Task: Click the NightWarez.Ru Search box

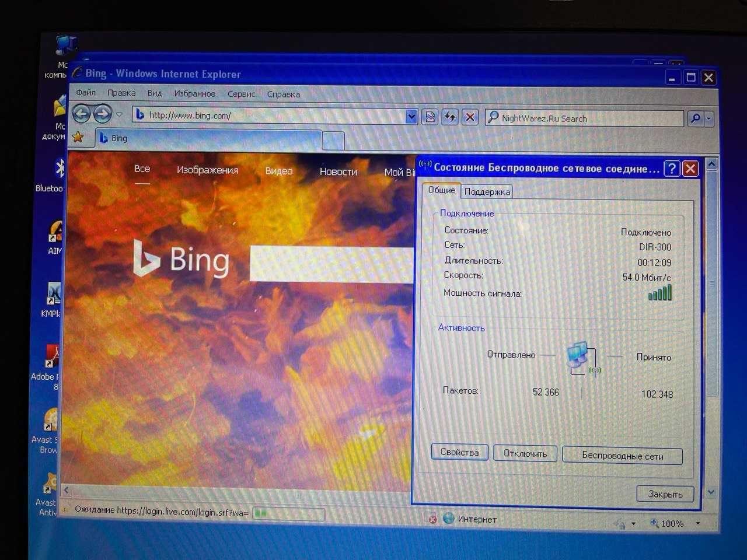Action: click(585, 118)
